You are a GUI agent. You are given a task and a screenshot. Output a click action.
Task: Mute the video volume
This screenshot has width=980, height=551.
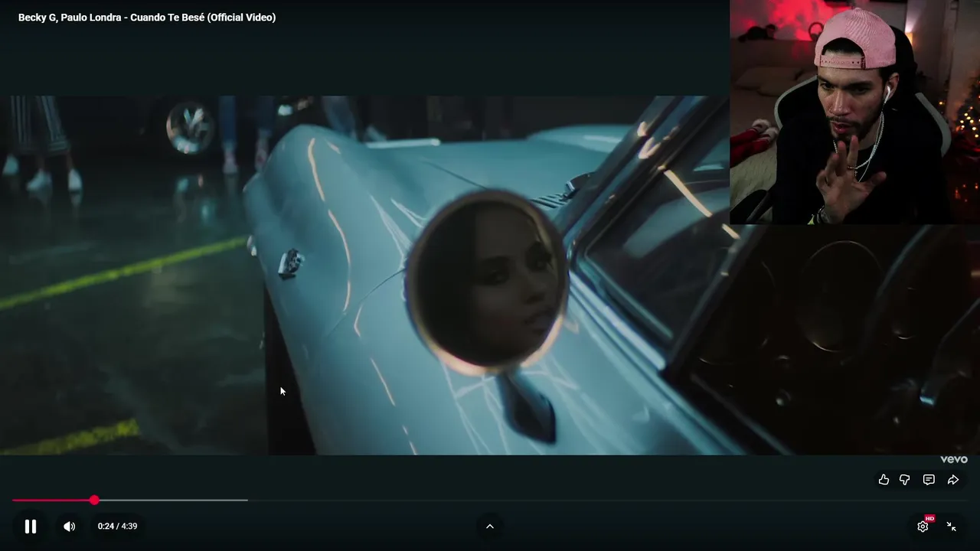pos(70,527)
